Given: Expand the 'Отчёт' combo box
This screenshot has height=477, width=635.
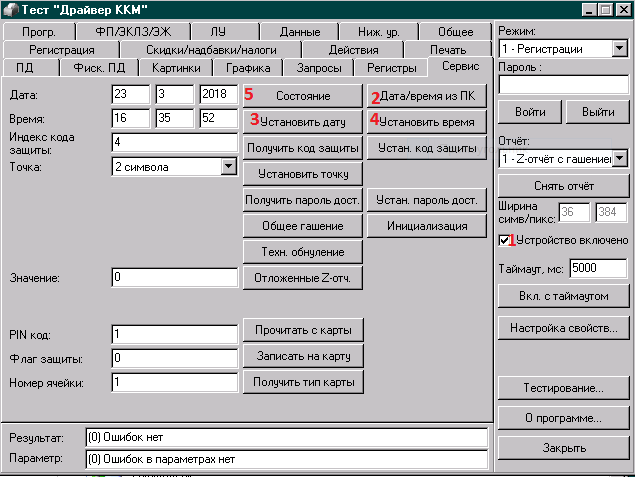Looking at the screenshot, I should click(619, 158).
